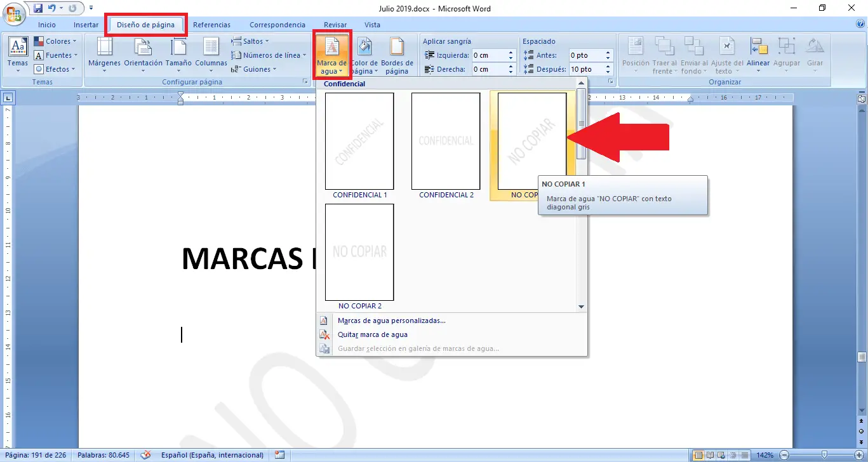Image resolution: width=868 pixels, height=462 pixels.
Task: Switch to the Revisar tab
Action: 335,24
